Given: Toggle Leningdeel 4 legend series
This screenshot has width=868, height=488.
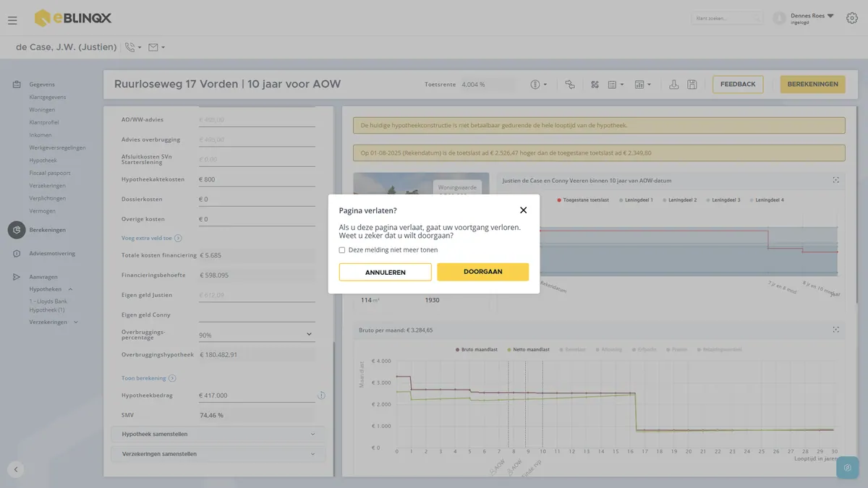Looking at the screenshot, I should (767, 200).
